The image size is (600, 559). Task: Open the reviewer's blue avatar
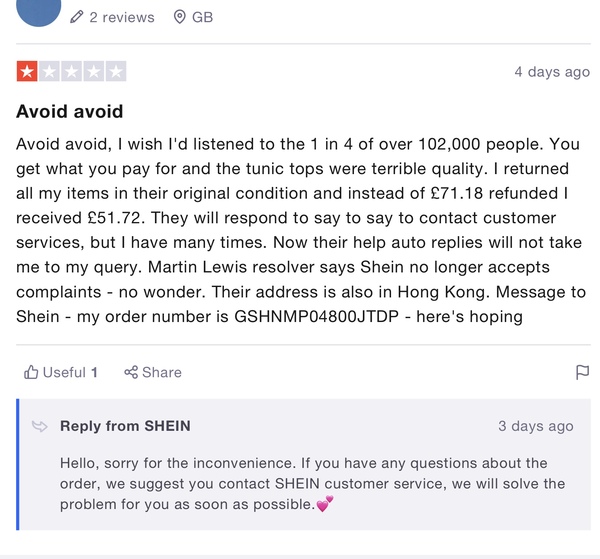[x=39, y=11]
